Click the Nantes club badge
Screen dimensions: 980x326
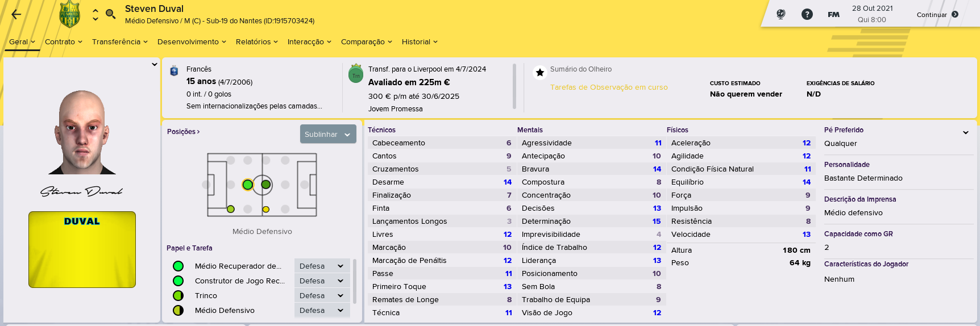69,14
